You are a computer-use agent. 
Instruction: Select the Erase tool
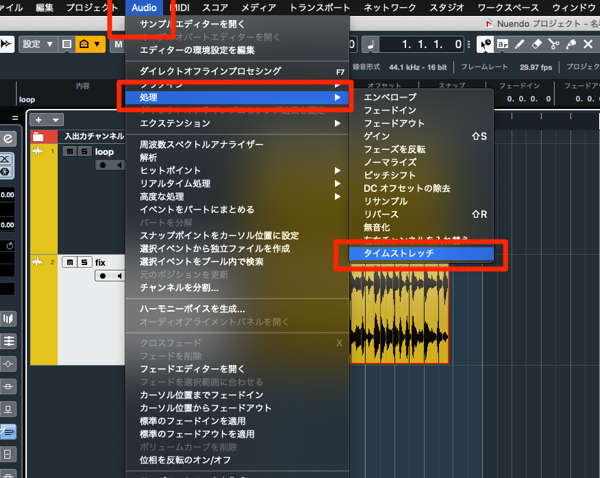coord(536,44)
